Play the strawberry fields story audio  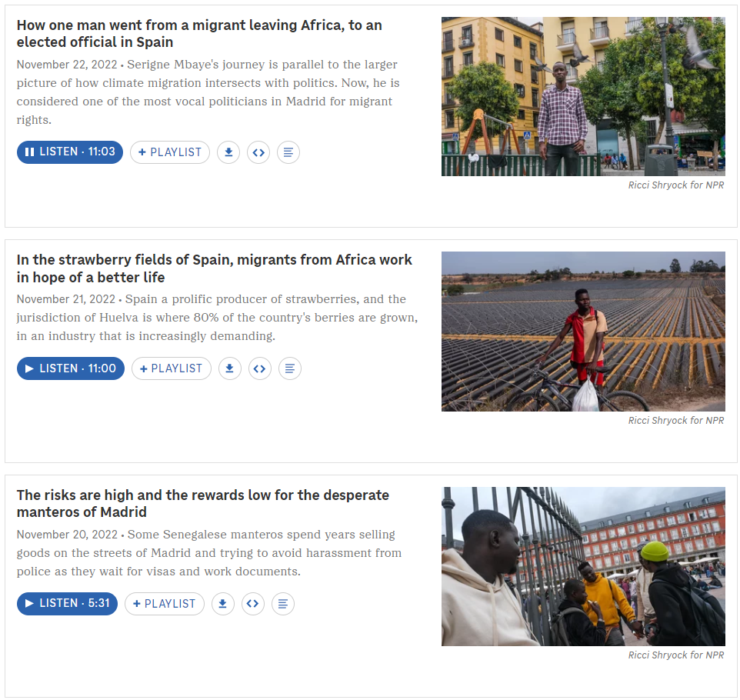click(x=71, y=368)
